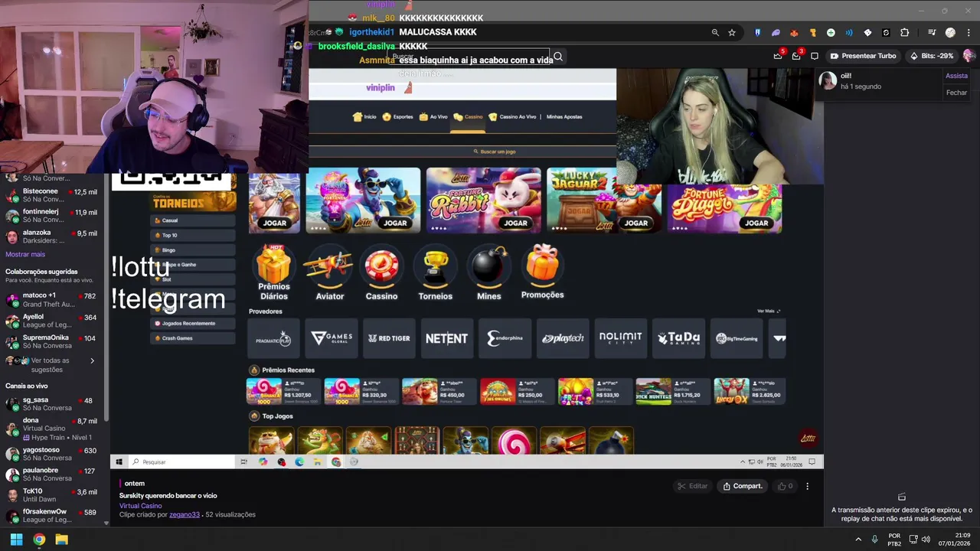Image resolution: width=980 pixels, height=551 pixels.
Task: Open the browser media control music icon
Action: 932,33
